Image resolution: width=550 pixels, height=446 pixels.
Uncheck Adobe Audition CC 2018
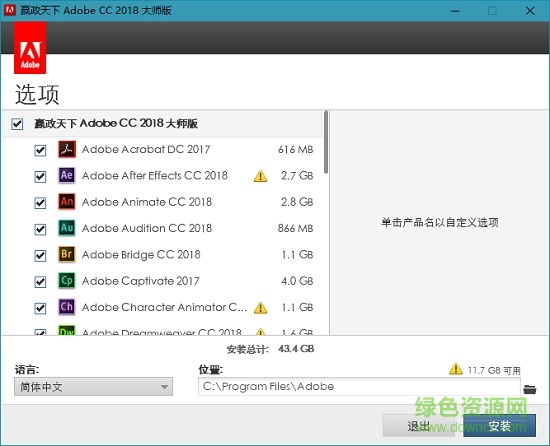click(x=40, y=229)
